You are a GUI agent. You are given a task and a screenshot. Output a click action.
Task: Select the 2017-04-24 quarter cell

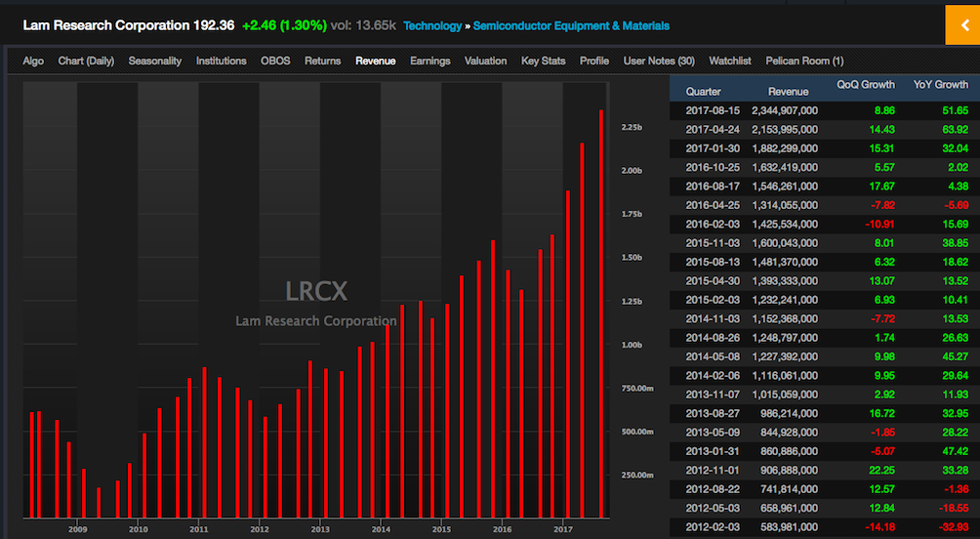click(713, 130)
